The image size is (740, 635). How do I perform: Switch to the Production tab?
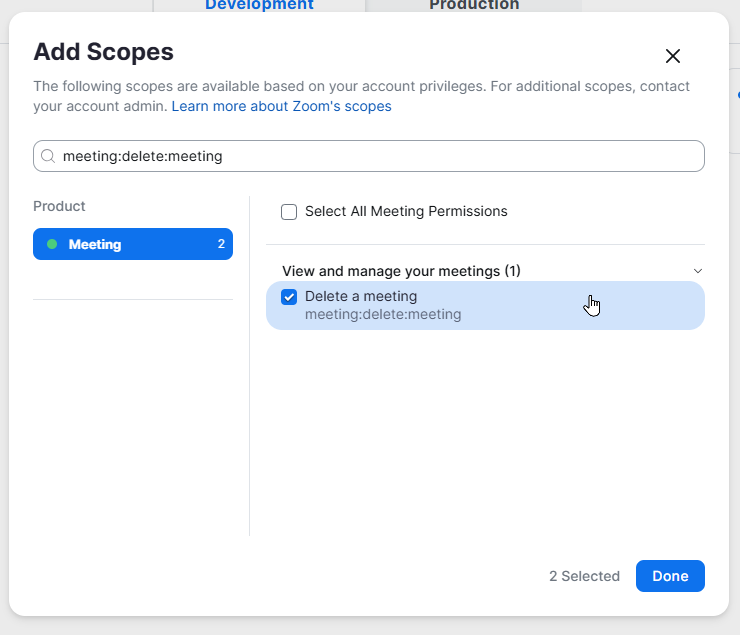(x=474, y=5)
